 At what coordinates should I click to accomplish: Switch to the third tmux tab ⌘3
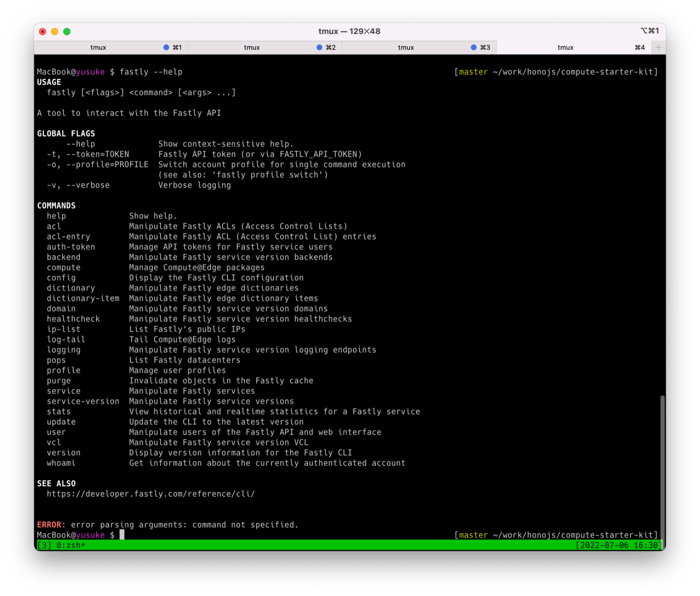(x=419, y=47)
